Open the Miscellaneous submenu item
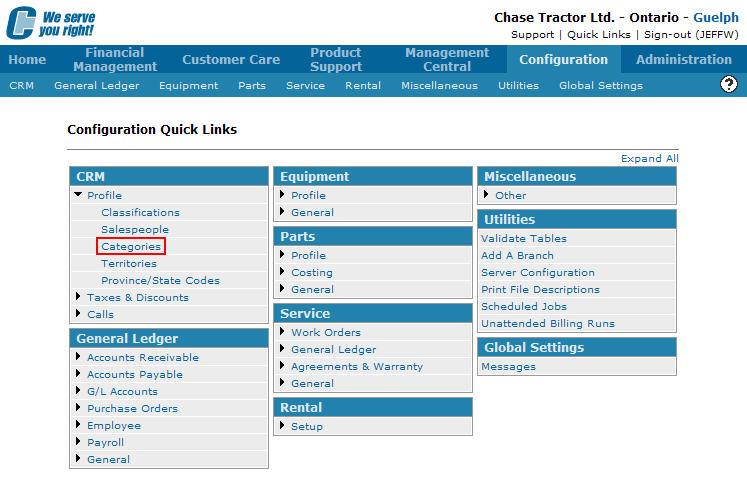The image size is (747, 498). point(439,86)
